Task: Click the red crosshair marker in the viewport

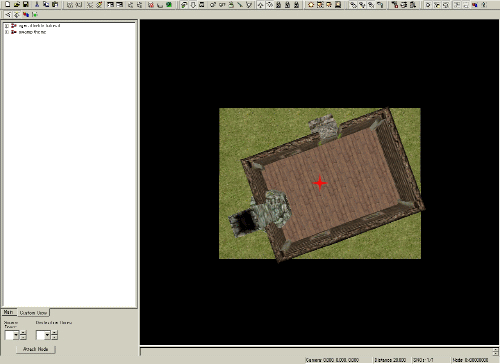Action: point(320,183)
